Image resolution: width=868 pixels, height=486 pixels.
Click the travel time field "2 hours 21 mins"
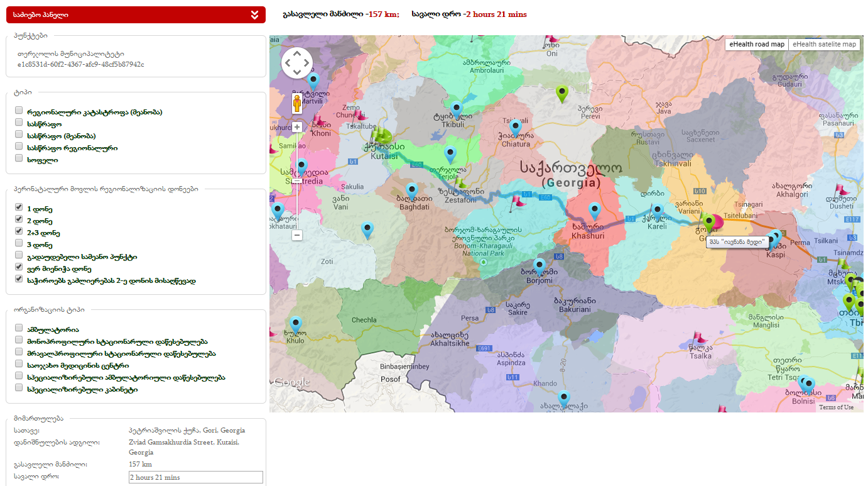tap(195, 477)
